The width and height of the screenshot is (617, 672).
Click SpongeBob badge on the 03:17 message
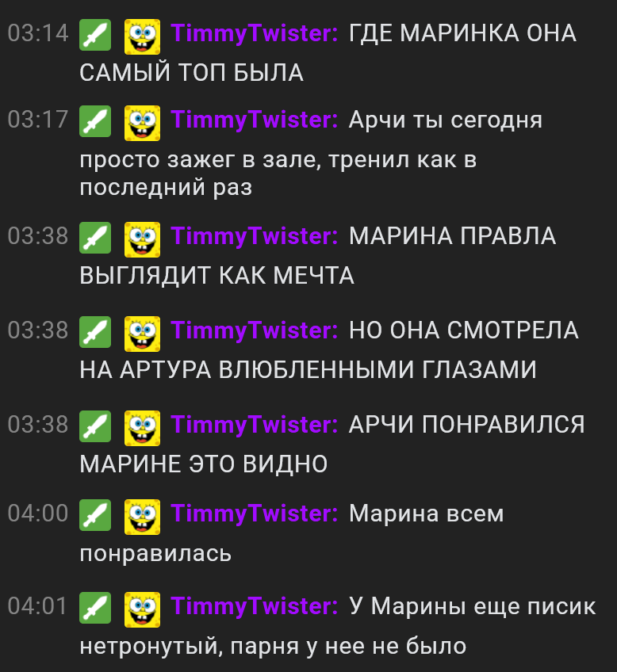tap(142, 123)
